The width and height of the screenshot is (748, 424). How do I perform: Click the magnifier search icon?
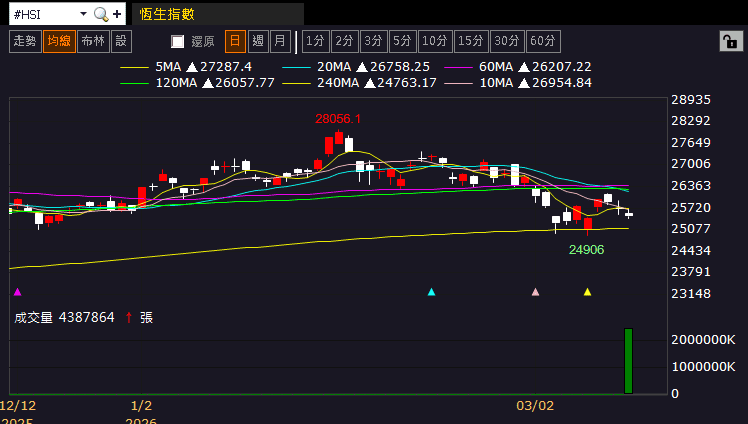click(101, 14)
